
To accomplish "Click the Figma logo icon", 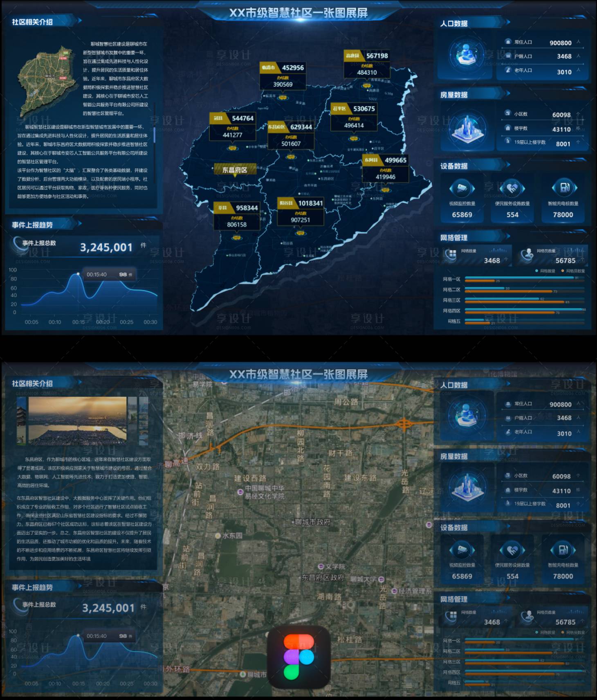I will point(298,657).
